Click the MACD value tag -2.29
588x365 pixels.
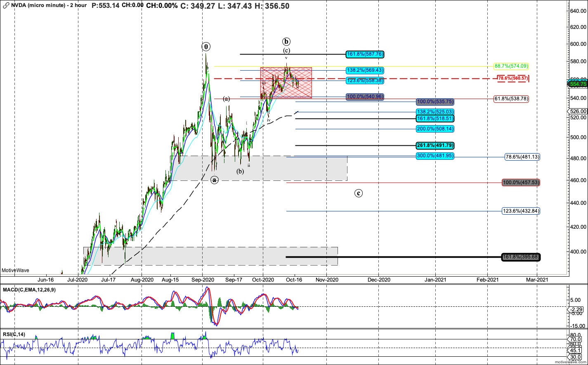coord(577,309)
